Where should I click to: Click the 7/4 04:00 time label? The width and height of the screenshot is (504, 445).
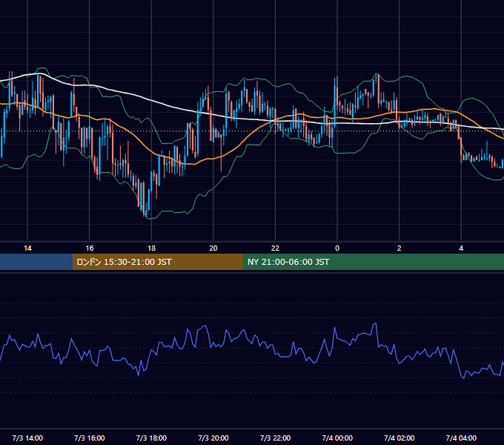click(461, 438)
